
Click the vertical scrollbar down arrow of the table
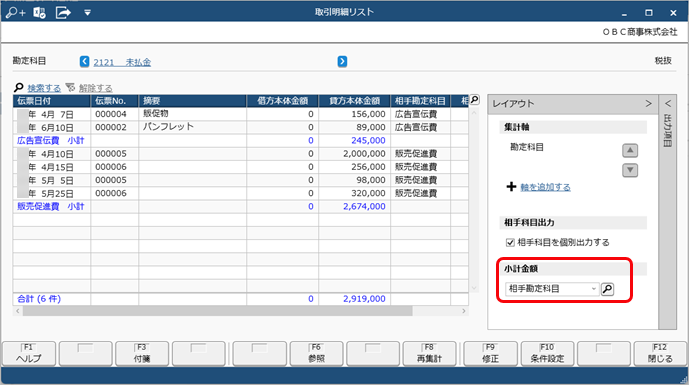point(474,288)
